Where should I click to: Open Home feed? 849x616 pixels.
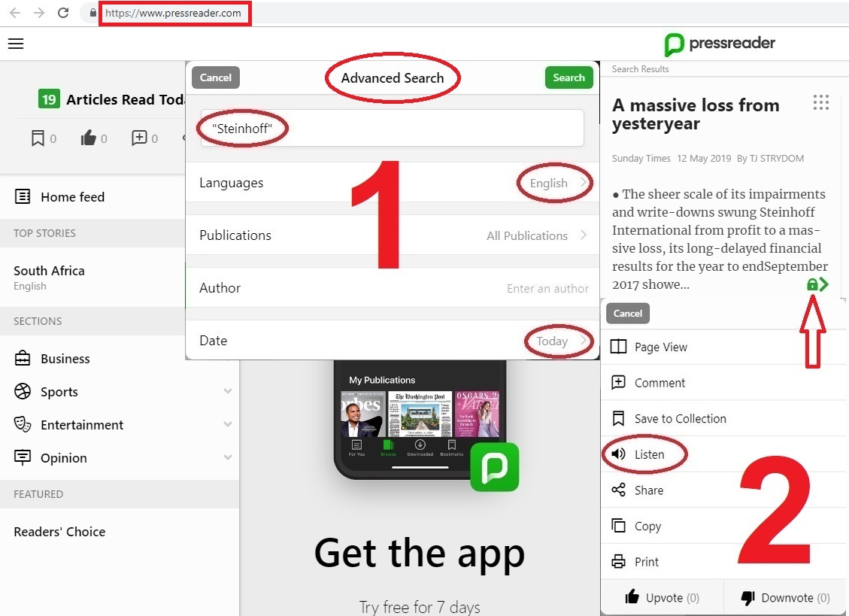(72, 196)
